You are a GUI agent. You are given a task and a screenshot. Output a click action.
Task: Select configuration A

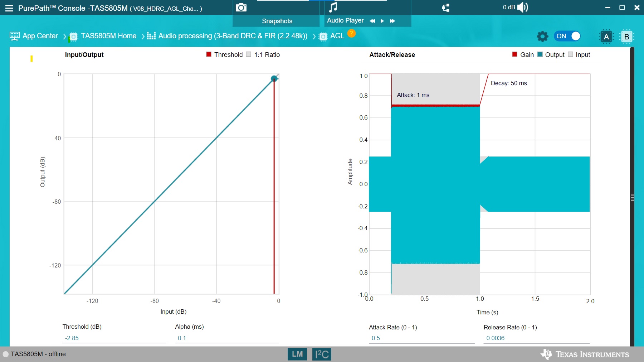606,37
